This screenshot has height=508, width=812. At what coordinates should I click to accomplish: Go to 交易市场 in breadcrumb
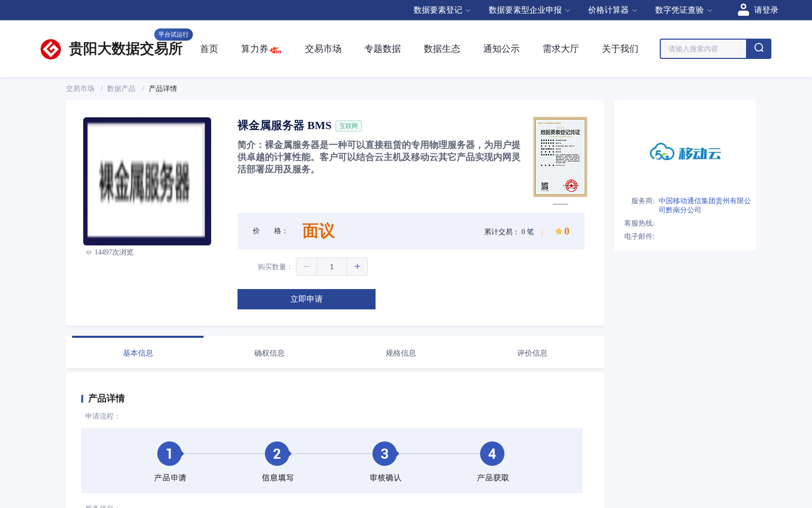pyautogui.click(x=80, y=88)
